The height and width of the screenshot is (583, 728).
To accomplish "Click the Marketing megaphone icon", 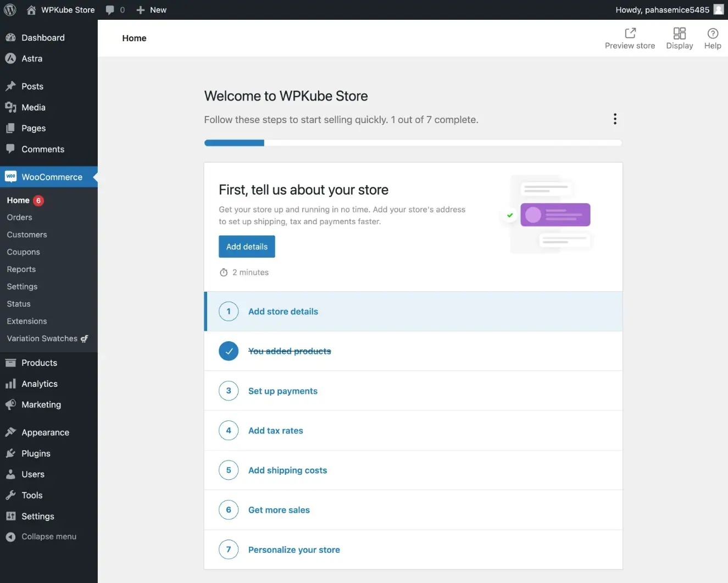I will tap(10, 404).
